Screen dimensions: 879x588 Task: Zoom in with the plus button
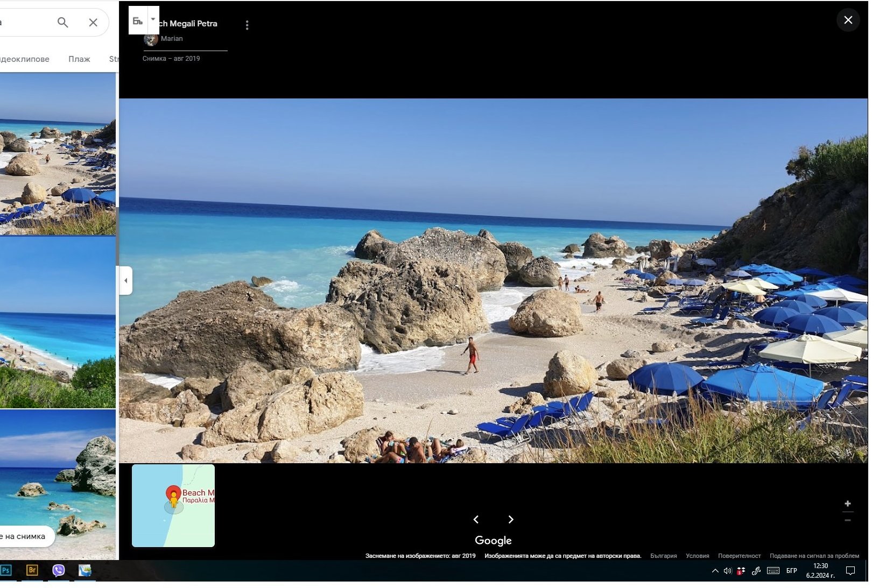click(847, 504)
